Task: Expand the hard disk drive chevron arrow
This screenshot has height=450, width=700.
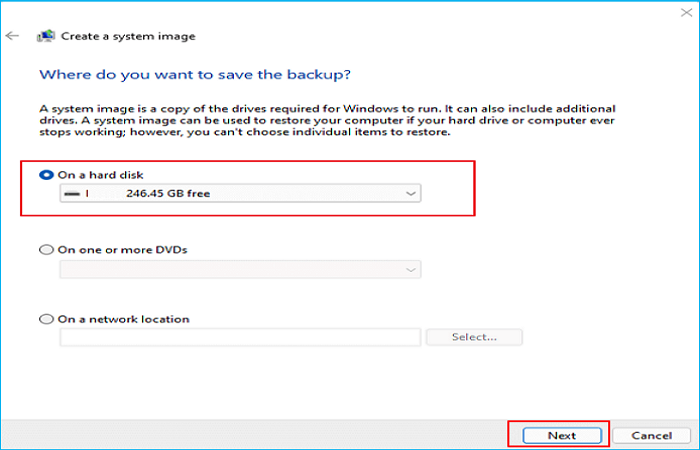Action: point(410,194)
